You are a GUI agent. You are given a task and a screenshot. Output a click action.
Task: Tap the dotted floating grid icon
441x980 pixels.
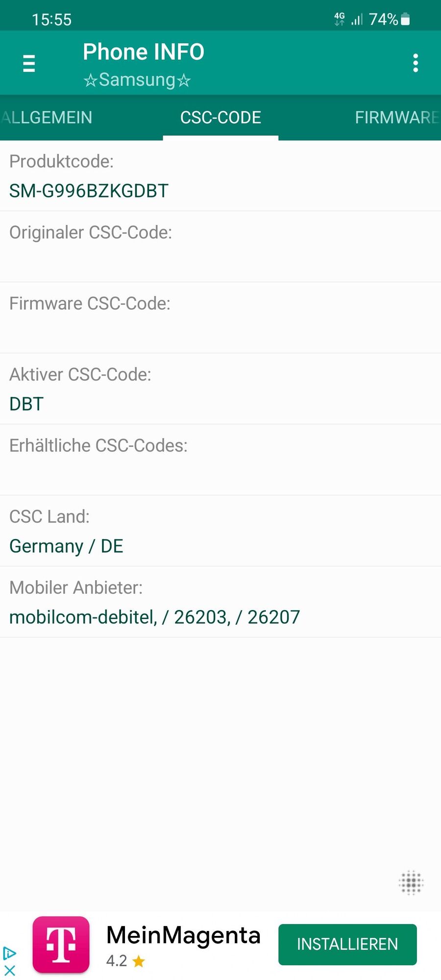pos(411,882)
